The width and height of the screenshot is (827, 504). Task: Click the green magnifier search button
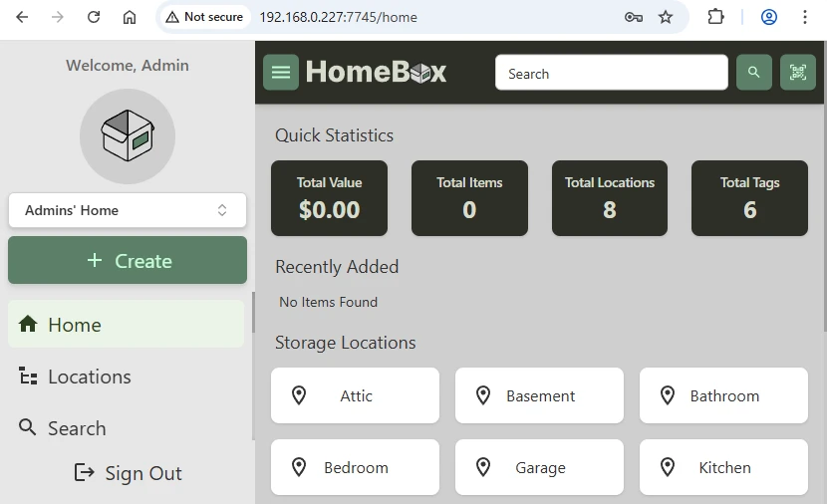[x=753, y=73]
